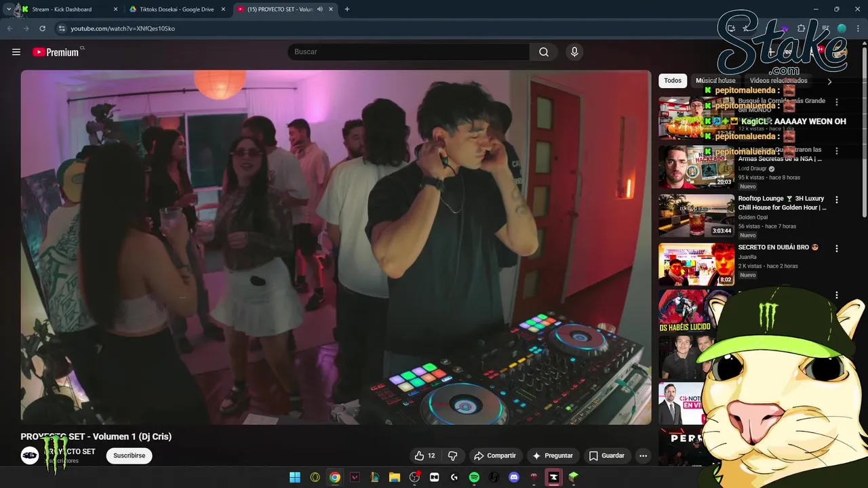Screen dimensions: 868x488
Task: Open tab search chevron at top left
Action: click(8, 9)
